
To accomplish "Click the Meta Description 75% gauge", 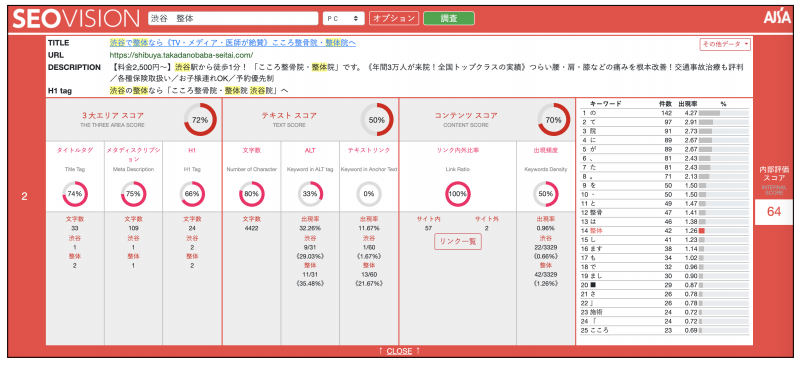I will (133, 194).
